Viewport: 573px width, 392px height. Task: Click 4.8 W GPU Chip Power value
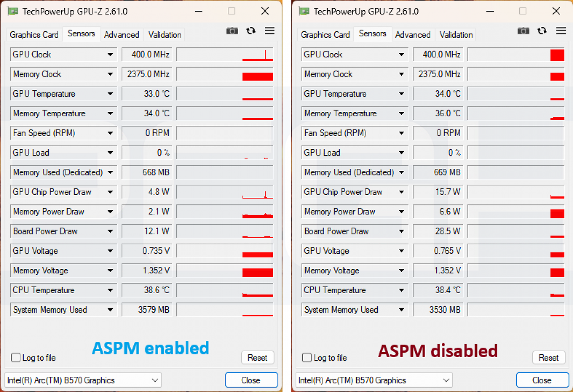[147, 192]
